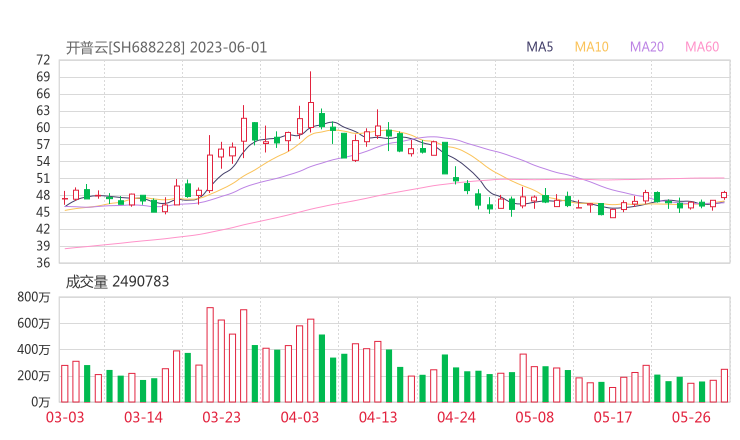The image size is (740, 440).
Task: Click the tallest red volume bar above 700万
Action: 210,355
